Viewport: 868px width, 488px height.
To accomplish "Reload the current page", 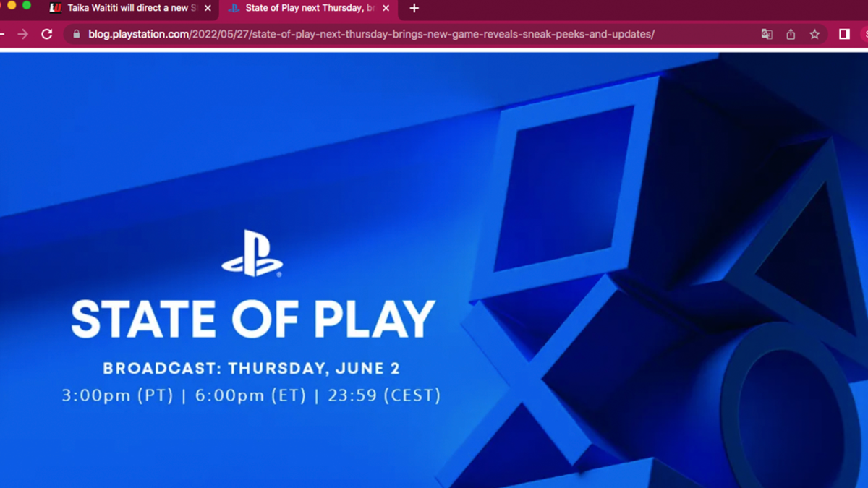I will 47,34.
